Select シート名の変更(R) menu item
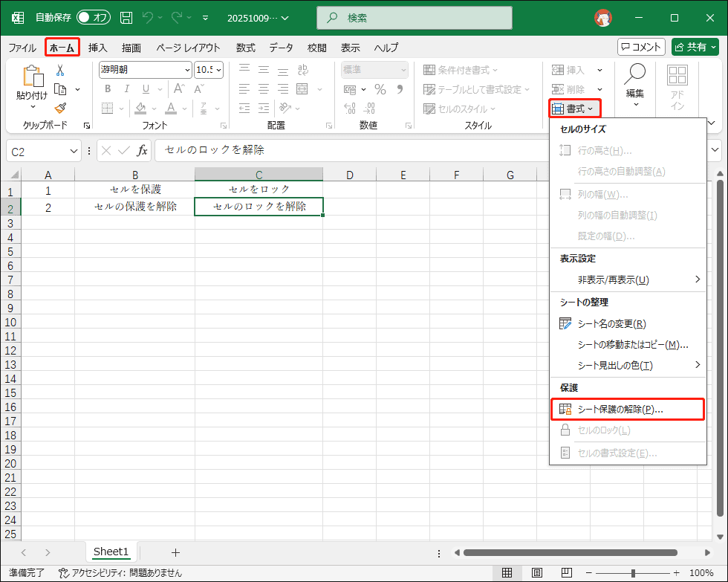 coord(628,324)
